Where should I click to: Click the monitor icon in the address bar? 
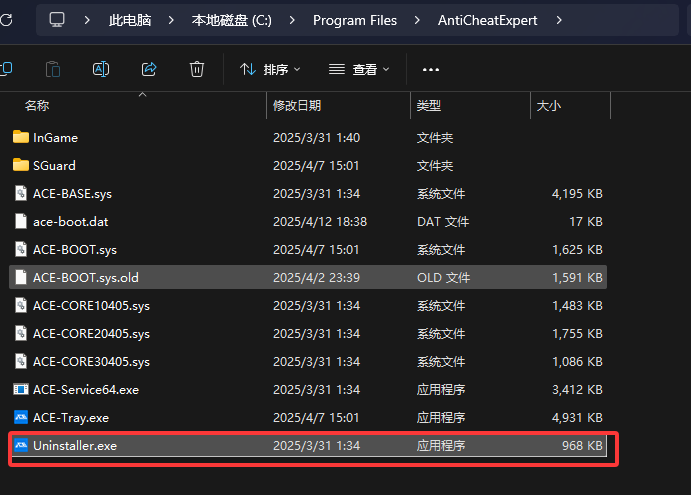[x=58, y=20]
